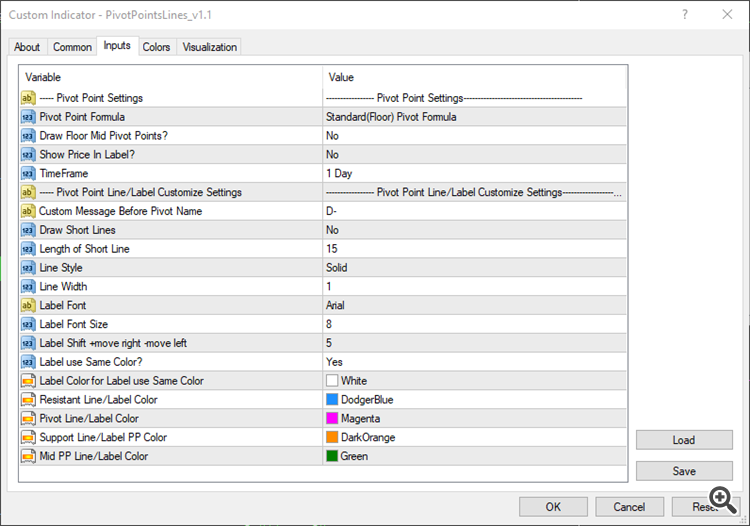
Task: Click the icon beside Label Shift row
Action: pos(28,343)
